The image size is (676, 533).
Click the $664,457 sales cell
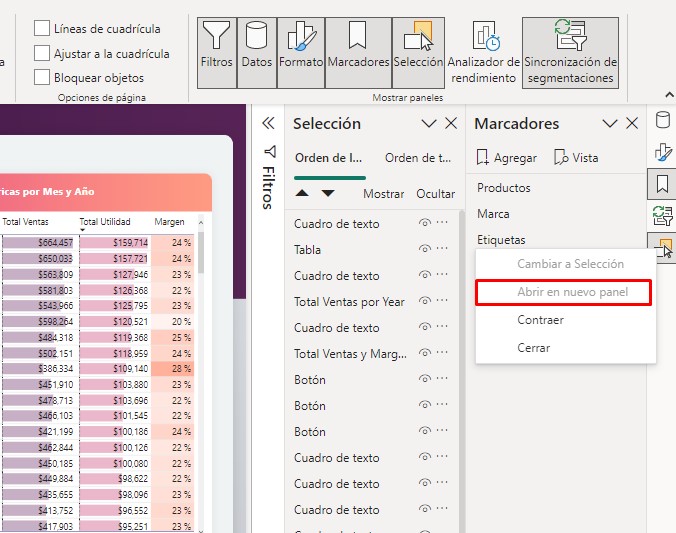pos(38,243)
